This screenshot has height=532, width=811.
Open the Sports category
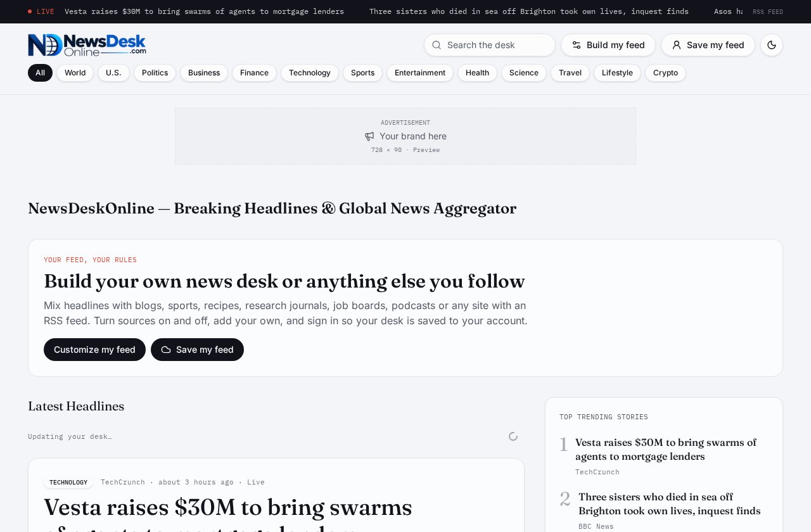click(362, 73)
